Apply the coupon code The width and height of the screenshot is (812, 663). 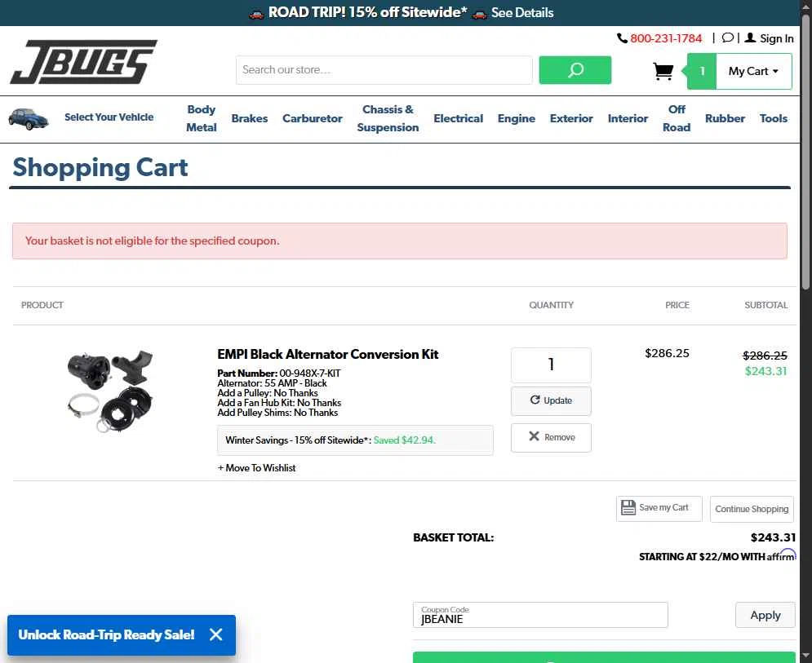(765, 615)
